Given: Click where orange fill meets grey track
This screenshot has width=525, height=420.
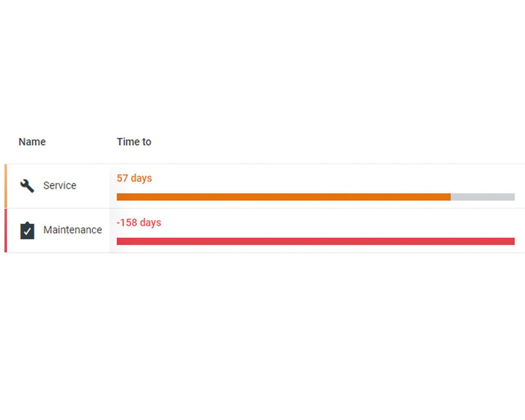Looking at the screenshot, I should (x=450, y=197).
